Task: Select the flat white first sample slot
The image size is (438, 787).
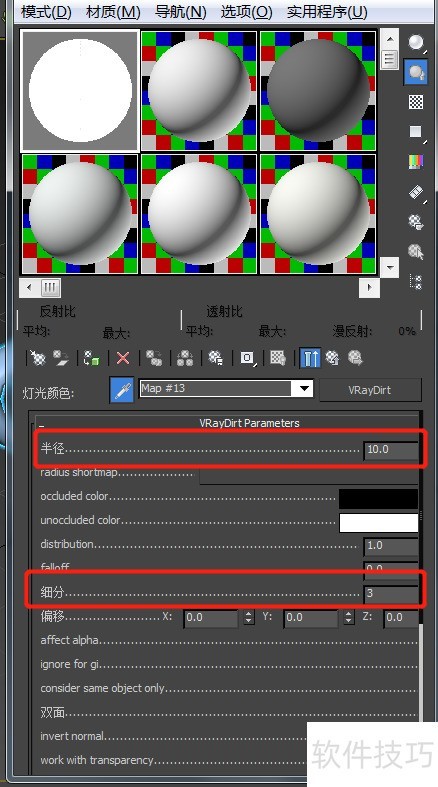Action: point(80,91)
